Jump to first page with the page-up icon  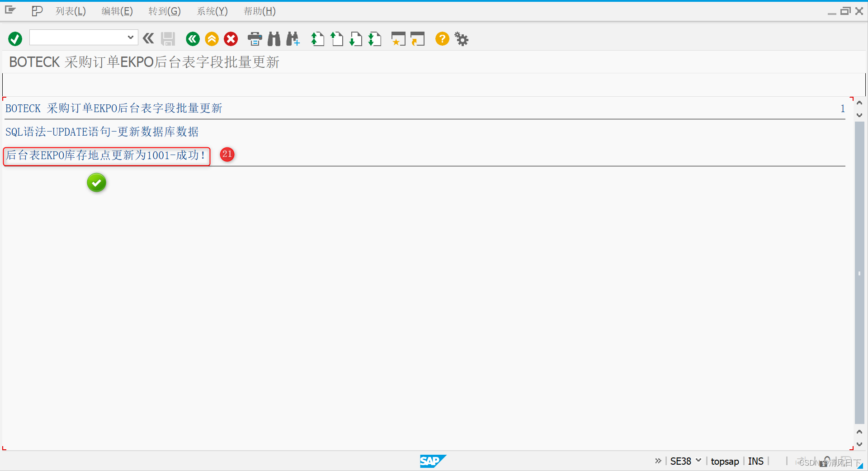[317, 39]
